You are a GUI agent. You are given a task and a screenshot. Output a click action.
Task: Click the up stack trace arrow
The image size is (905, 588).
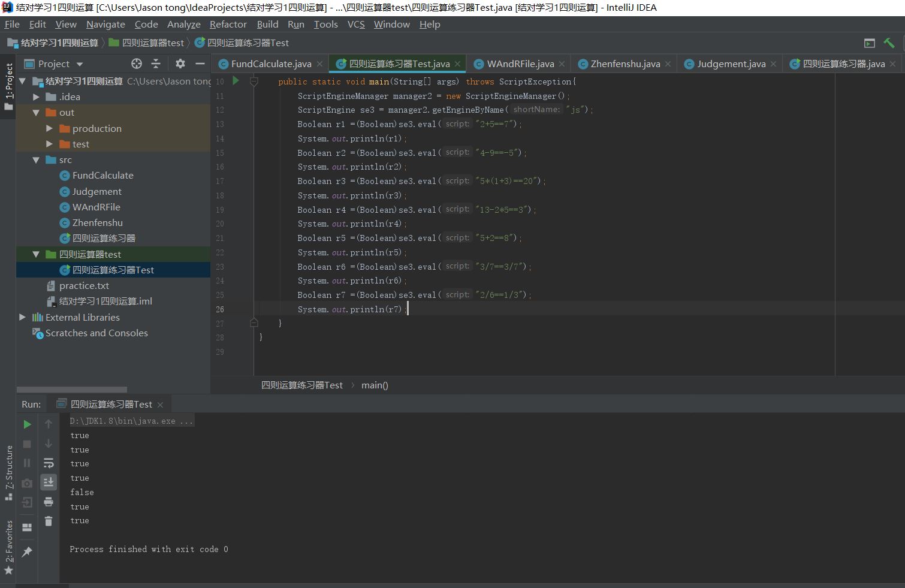tap(49, 424)
